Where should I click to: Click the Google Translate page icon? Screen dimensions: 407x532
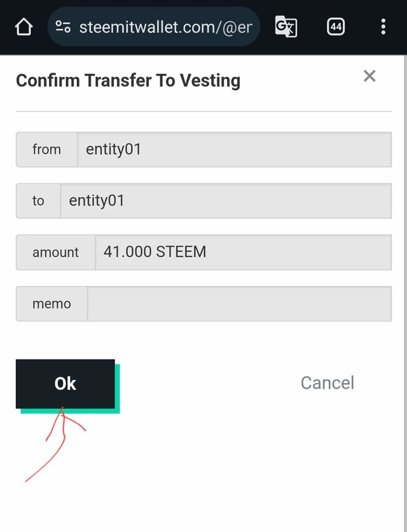point(286,27)
